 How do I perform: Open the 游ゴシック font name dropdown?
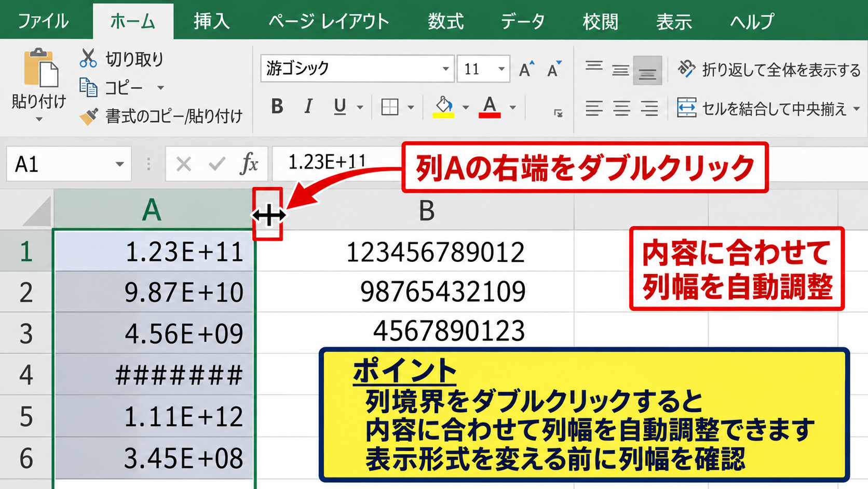pyautogui.click(x=445, y=69)
